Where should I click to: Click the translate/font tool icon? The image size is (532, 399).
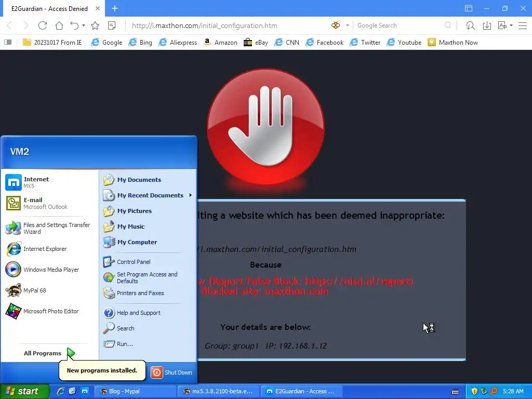click(x=502, y=25)
